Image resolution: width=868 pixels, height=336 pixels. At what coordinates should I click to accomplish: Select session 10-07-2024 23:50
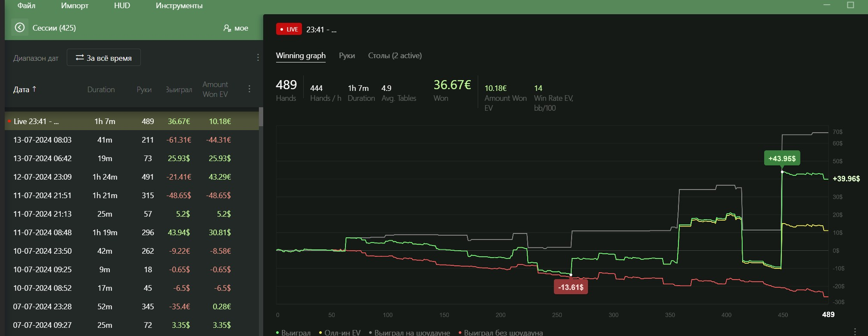[132, 251]
